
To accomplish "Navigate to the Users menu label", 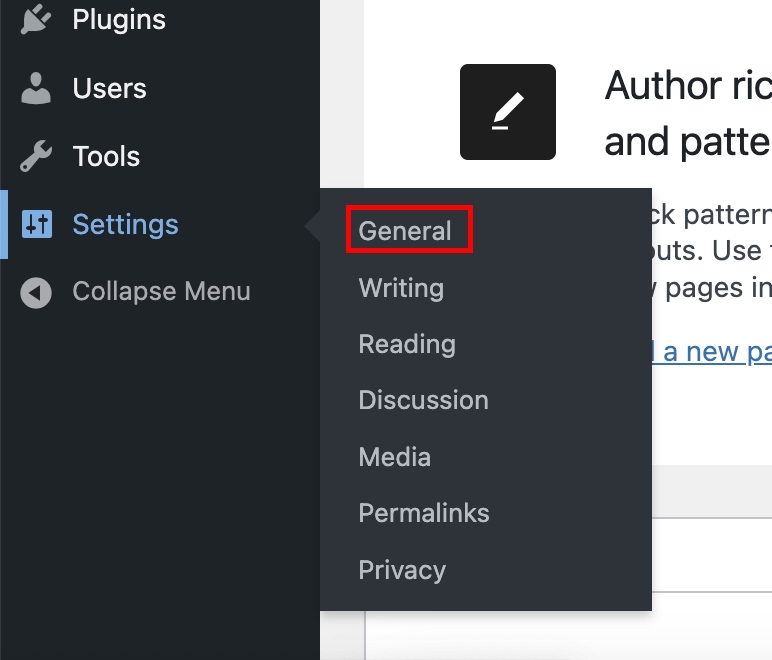I will click(x=109, y=89).
